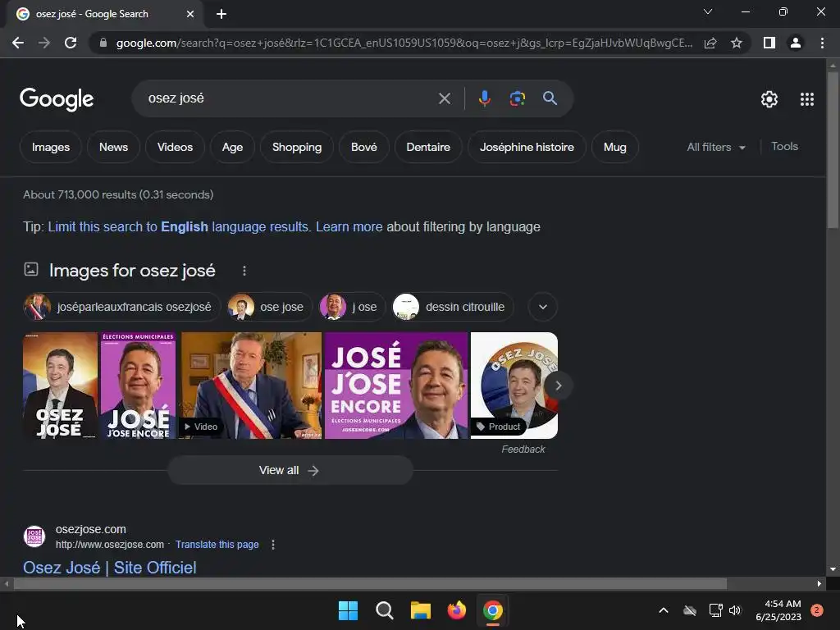The width and height of the screenshot is (840, 630).
Task: Open the video thumbnail with mayor sash
Action: click(250, 386)
